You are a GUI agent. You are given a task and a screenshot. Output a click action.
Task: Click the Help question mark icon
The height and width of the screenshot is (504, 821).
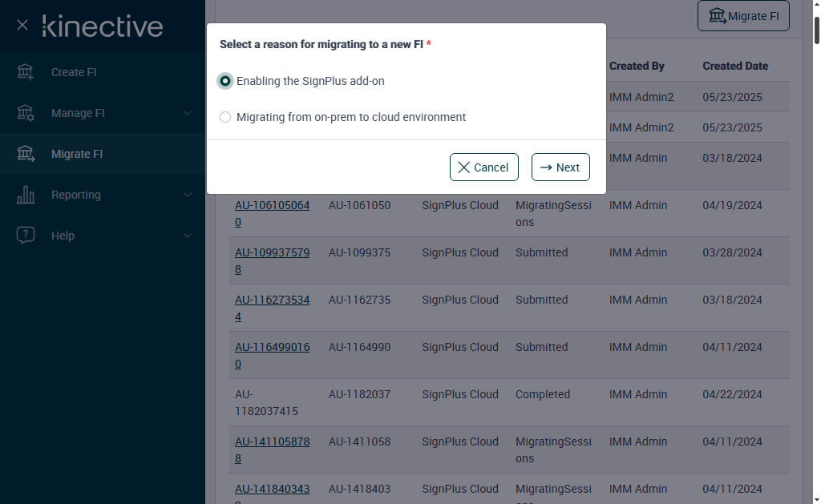point(25,235)
